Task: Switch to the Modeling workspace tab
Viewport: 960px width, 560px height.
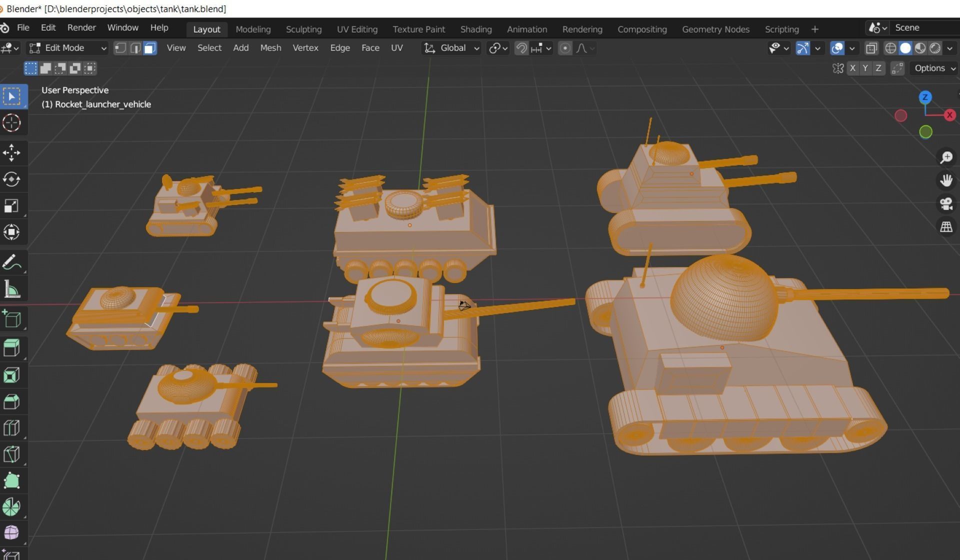Action: (x=253, y=29)
